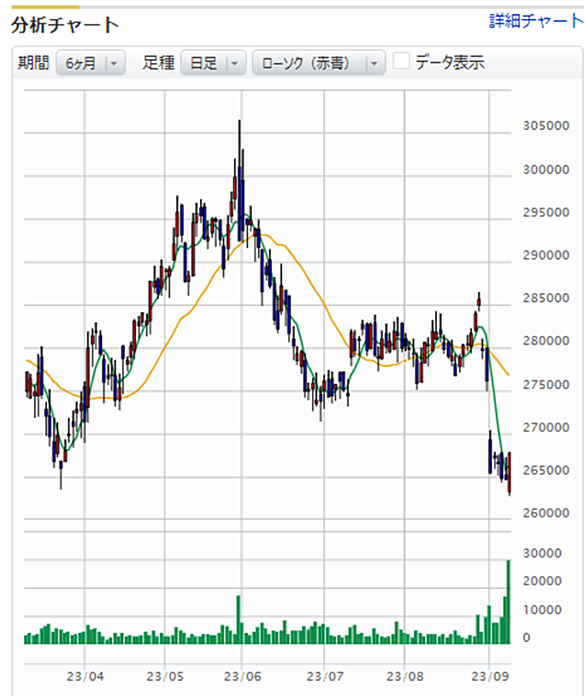
Task: Open the ローソク(赤青) chart type dropdown
Action: pyautogui.click(x=319, y=63)
